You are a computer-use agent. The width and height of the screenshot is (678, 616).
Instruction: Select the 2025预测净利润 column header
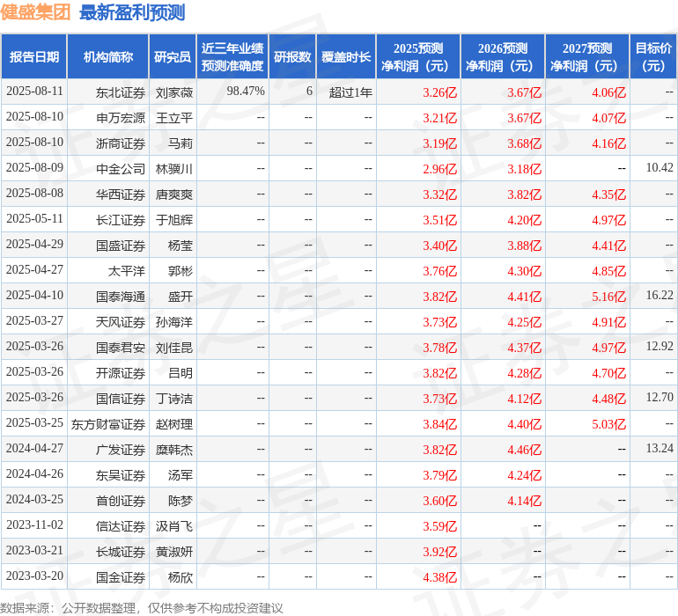pyautogui.click(x=418, y=57)
